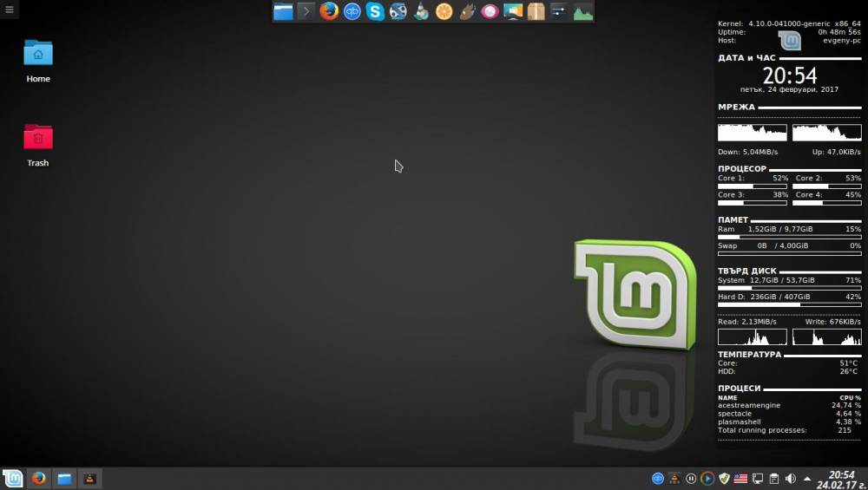The width and height of the screenshot is (868, 490).
Task: Launch Firefox from the top dock
Action: (x=329, y=11)
